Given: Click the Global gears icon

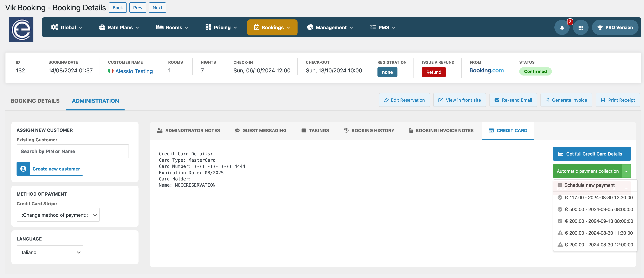Looking at the screenshot, I should point(54,27).
